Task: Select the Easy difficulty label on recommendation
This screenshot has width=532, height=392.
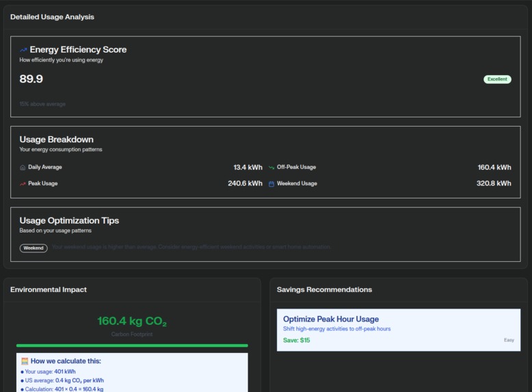Action: point(509,340)
